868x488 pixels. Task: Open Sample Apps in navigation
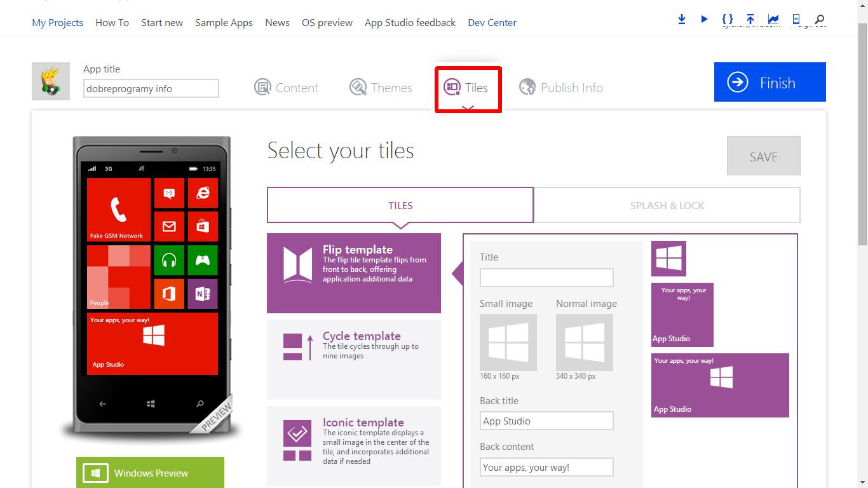click(224, 22)
